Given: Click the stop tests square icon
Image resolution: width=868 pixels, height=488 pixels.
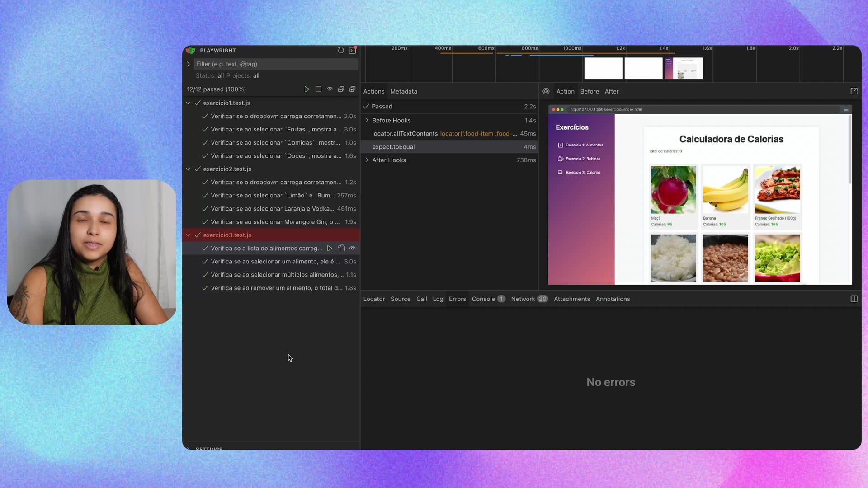Looking at the screenshot, I should (x=318, y=89).
